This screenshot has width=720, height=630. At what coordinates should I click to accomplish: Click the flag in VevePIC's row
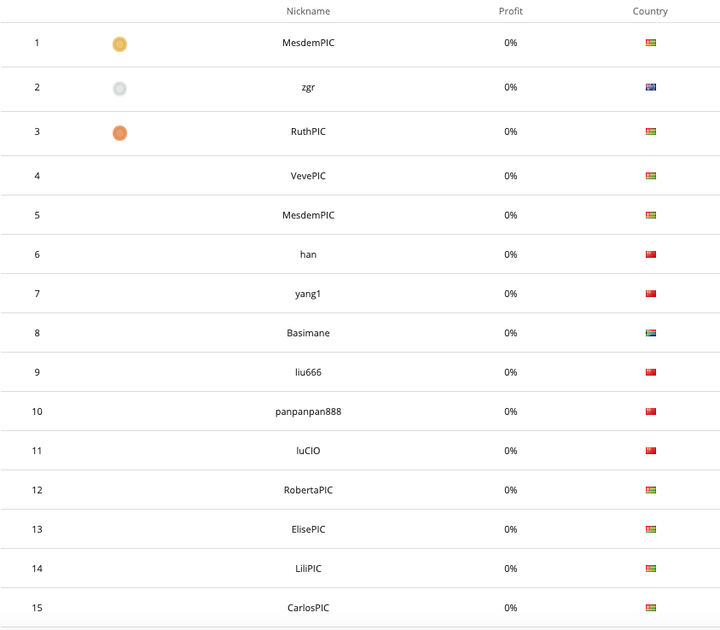[x=650, y=176]
